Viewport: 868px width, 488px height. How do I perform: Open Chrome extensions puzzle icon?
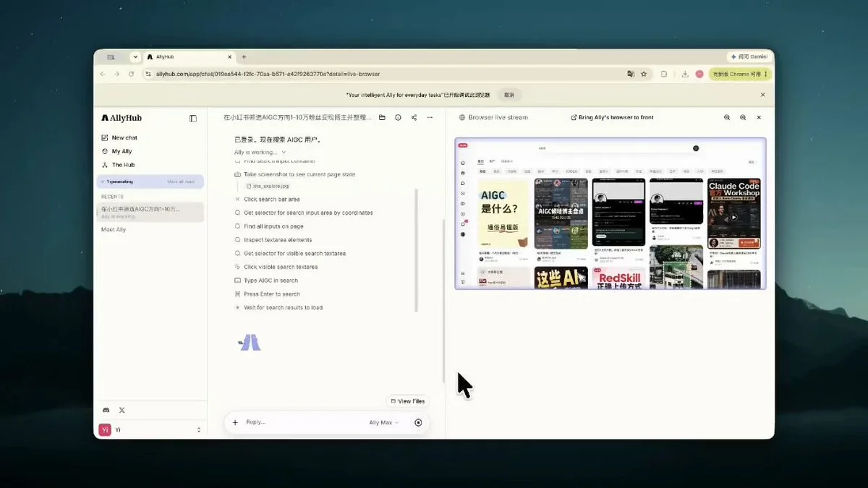664,74
